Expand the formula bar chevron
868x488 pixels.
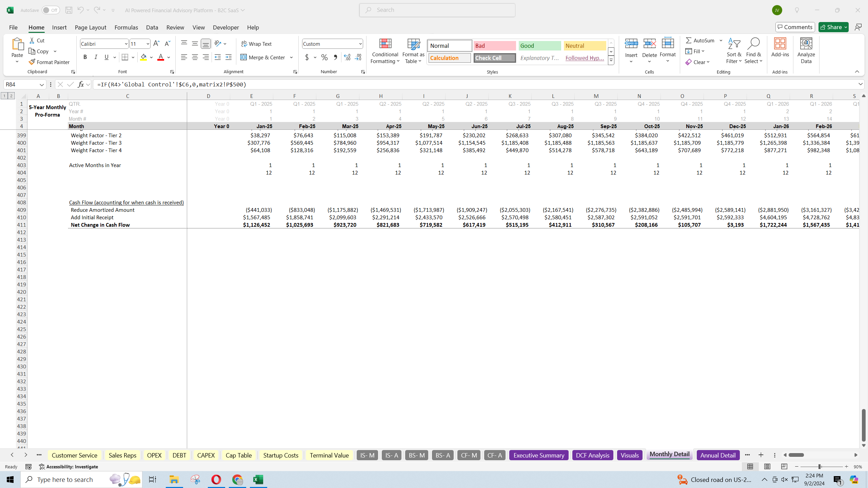tap(861, 84)
